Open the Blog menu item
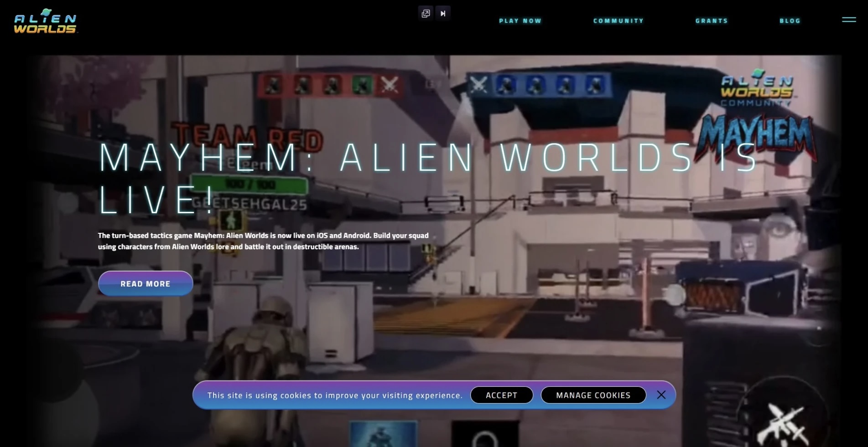This screenshot has width=868, height=447. click(790, 21)
